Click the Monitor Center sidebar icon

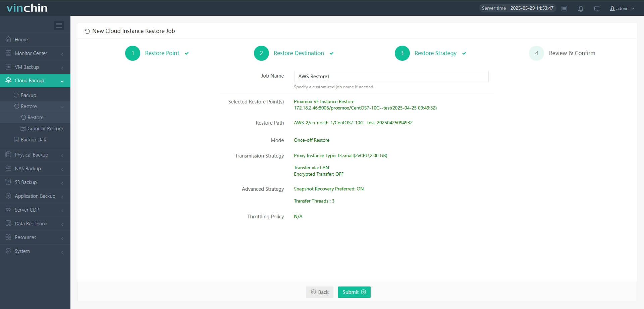point(8,53)
